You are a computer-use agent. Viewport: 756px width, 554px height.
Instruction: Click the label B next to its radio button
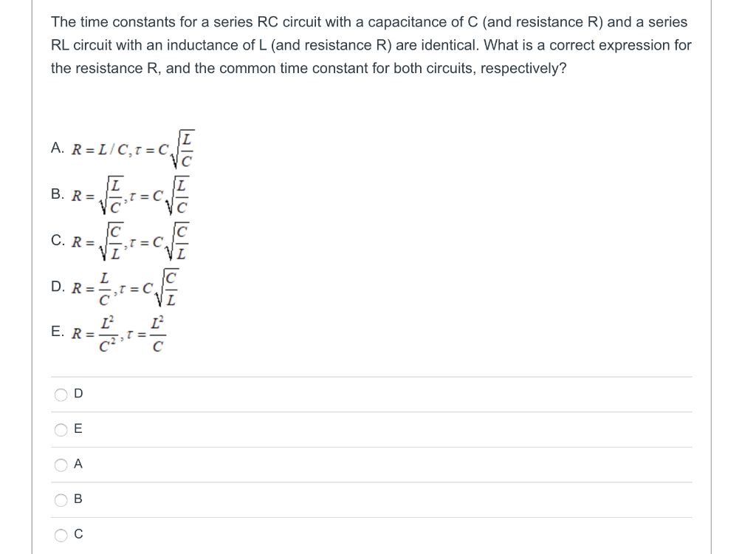(78, 499)
